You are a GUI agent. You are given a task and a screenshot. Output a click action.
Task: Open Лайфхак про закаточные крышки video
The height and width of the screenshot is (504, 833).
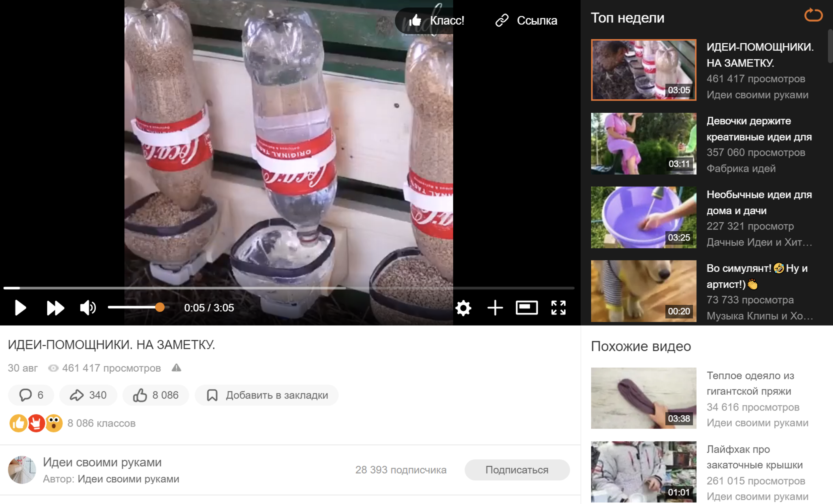pyautogui.click(x=754, y=457)
